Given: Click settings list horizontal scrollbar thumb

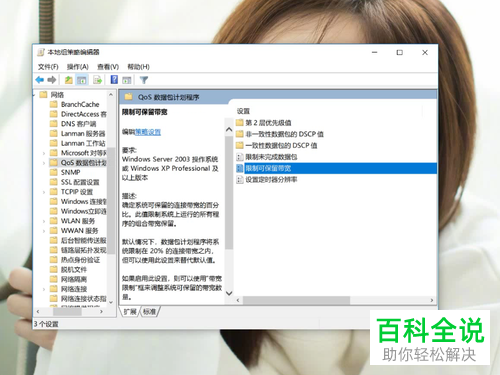Looking at the screenshot, I should coord(296,300).
